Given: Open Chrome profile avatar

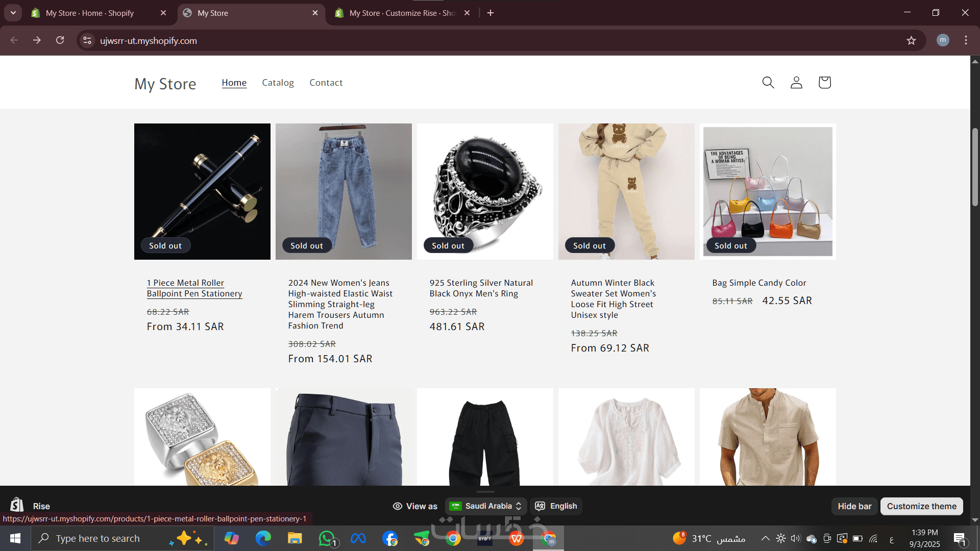Looking at the screenshot, I should click(x=943, y=40).
